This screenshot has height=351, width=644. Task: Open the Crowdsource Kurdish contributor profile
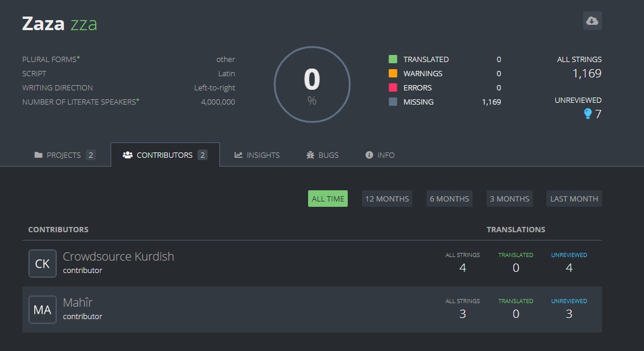[x=118, y=256]
